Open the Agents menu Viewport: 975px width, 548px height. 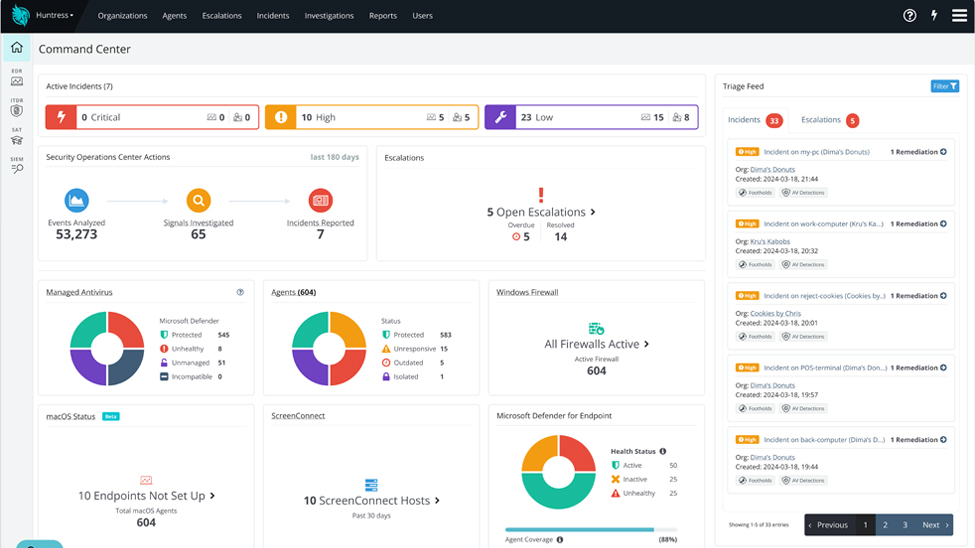click(175, 16)
